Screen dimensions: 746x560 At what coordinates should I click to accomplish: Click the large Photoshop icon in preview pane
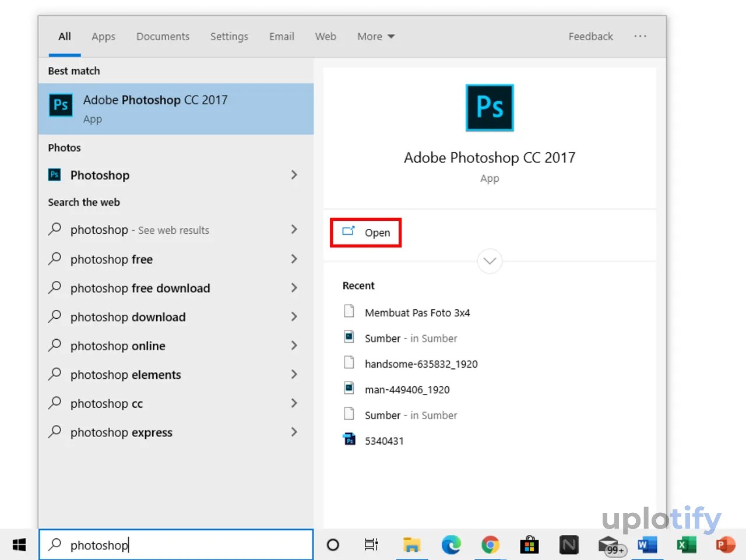pos(490,108)
